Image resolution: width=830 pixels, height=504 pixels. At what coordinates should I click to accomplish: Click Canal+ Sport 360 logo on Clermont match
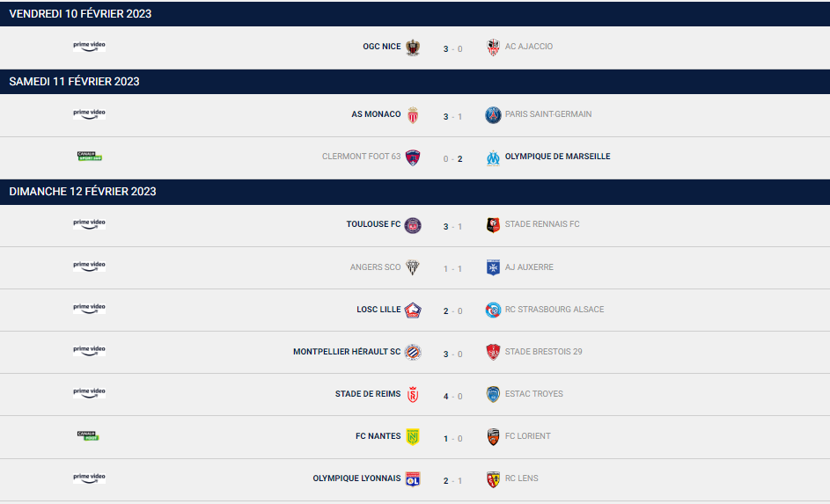[89, 157]
